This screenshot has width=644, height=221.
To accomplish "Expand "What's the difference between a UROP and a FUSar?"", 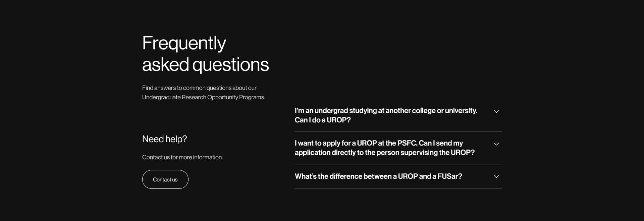I will coord(398,176).
